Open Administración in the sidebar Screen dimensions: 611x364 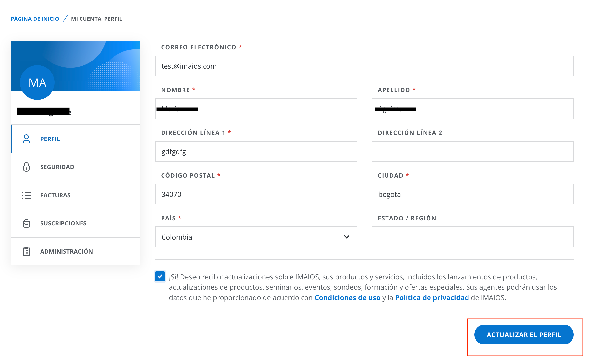point(76,251)
